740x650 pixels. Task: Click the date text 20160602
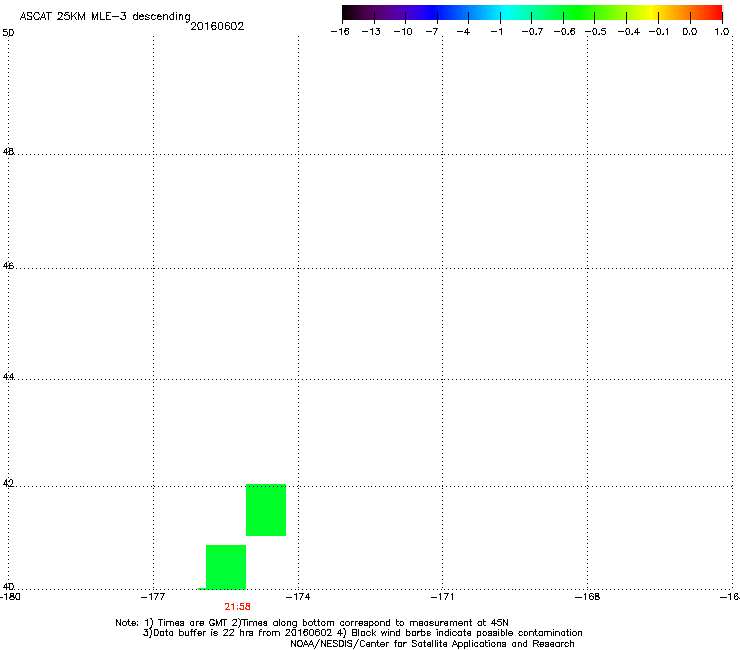click(x=217, y=26)
